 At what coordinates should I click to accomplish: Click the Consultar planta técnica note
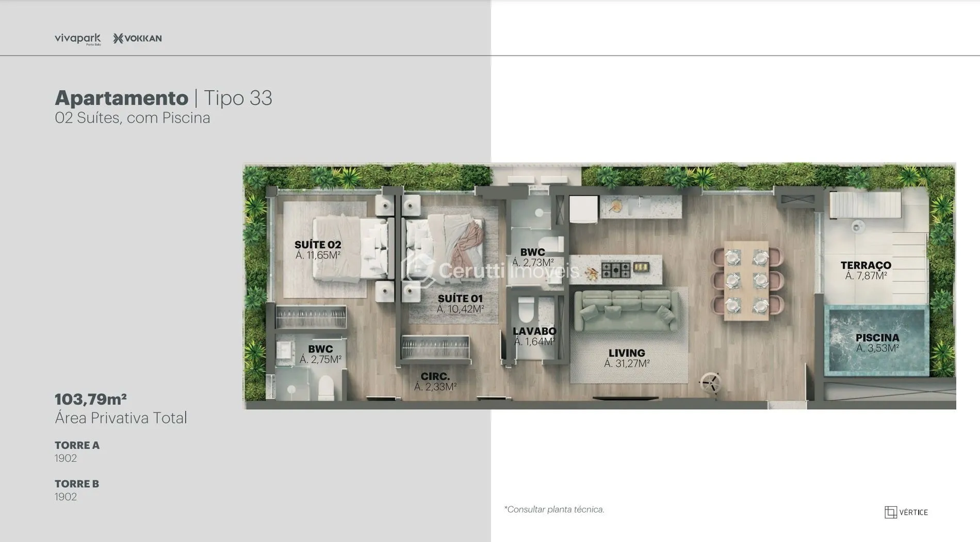tap(554, 509)
